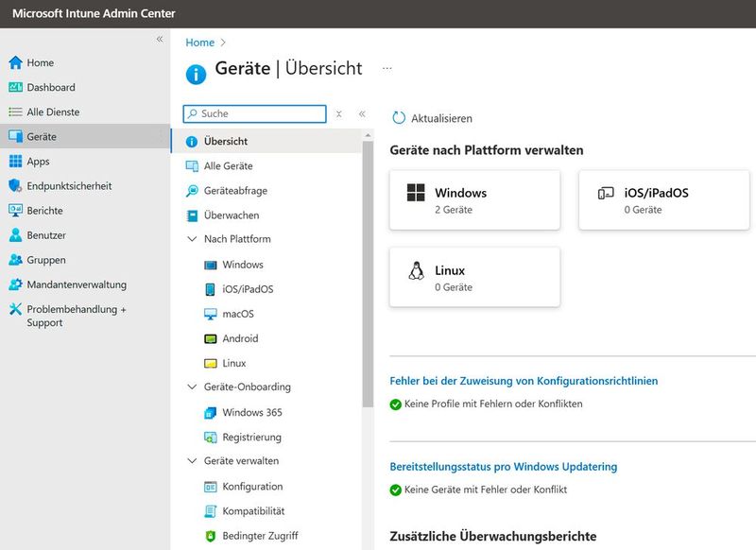Collapse the Geräte submenu with double chevron

(362, 113)
